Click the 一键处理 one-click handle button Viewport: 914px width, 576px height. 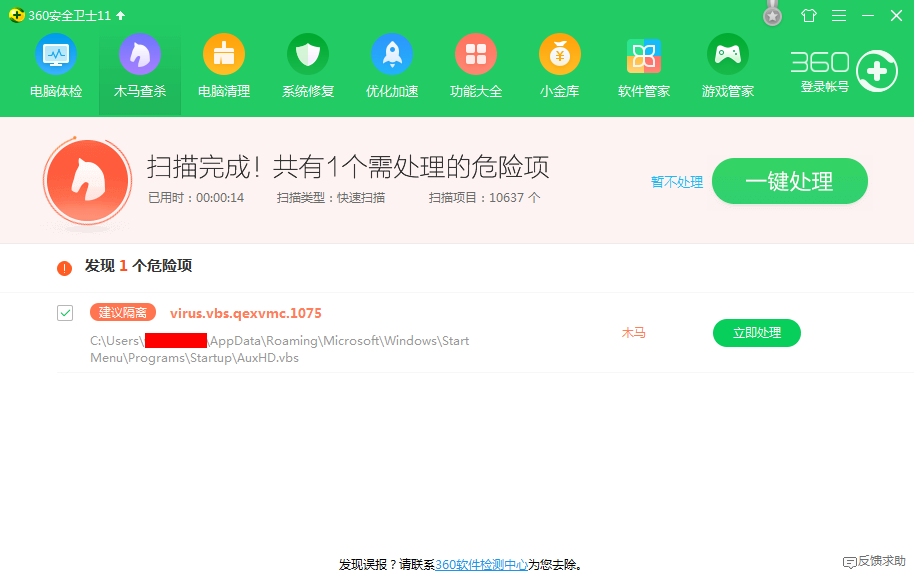pos(789,181)
